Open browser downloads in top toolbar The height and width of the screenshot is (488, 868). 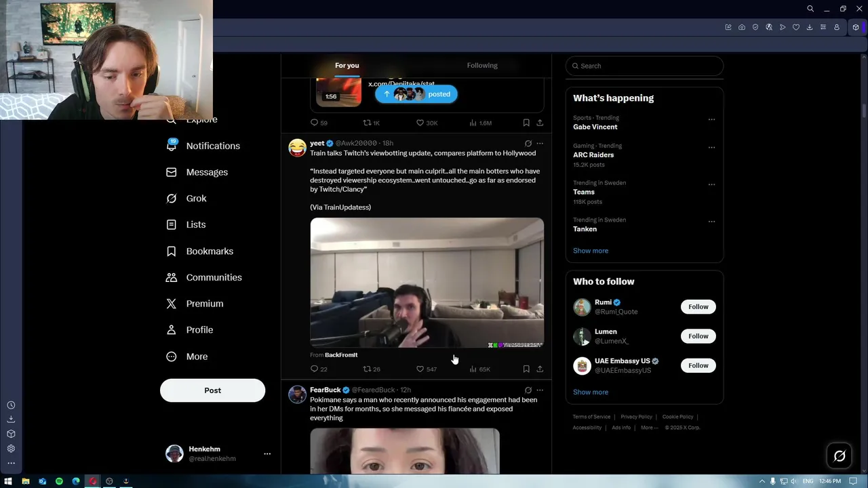pyautogui.click(x=810, y=27)
